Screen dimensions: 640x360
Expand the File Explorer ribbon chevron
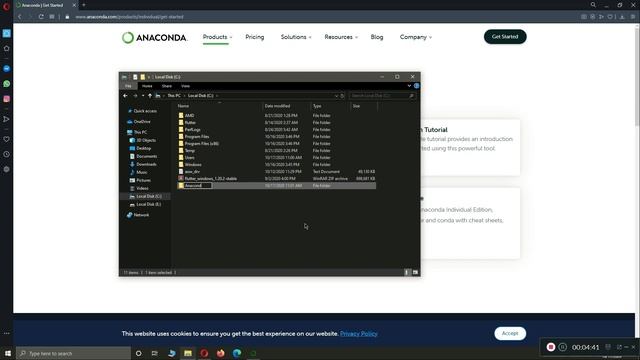tap(409, 86)
